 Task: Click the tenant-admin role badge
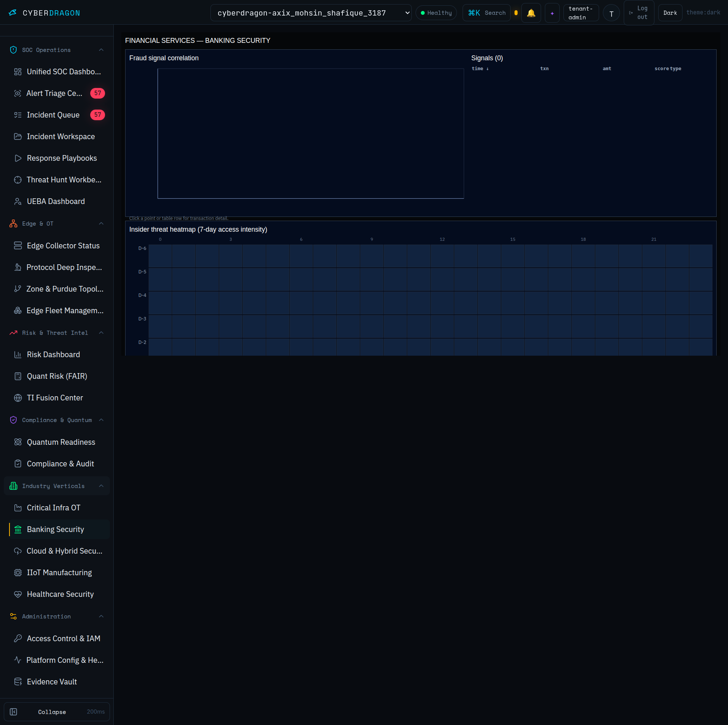point(581,13)
